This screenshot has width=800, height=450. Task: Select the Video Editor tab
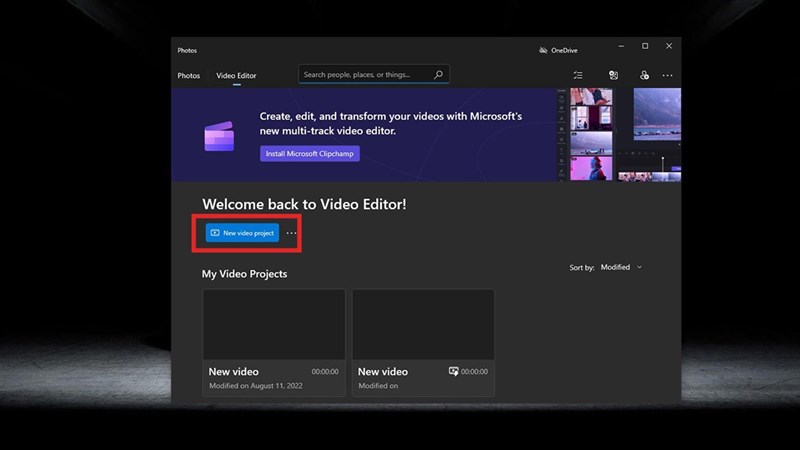point(236,76)
